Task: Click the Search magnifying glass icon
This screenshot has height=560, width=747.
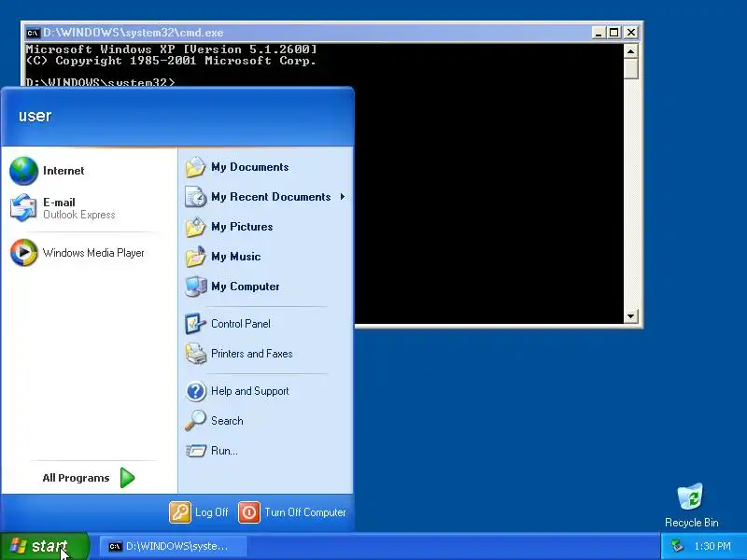Action: pyautogui.click(x=195, y=421)
